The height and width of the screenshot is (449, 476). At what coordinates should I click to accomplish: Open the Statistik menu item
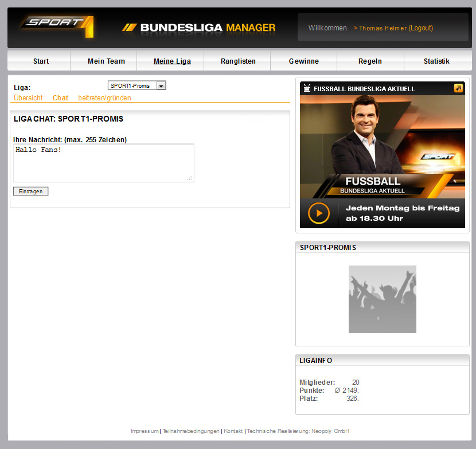pos(436,61)
